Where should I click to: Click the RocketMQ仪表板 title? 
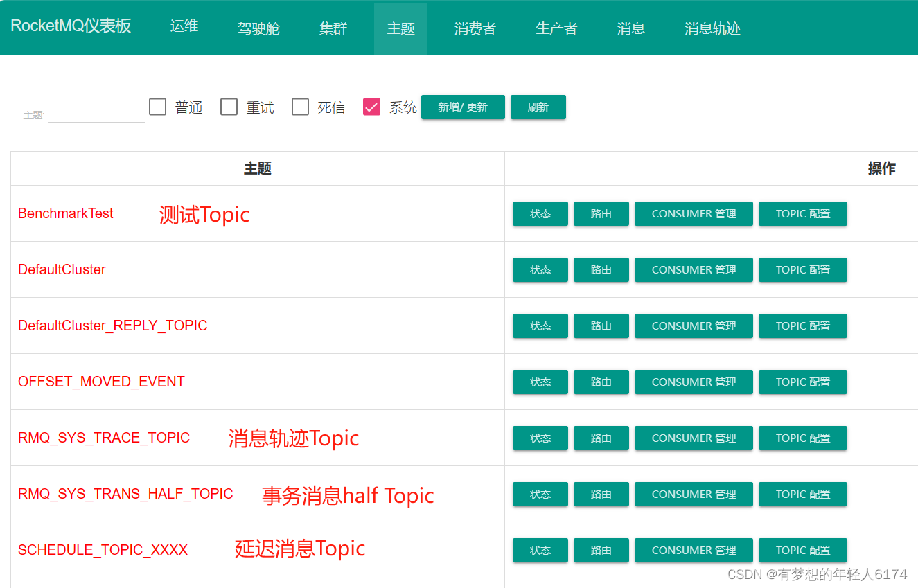pos(71,26)
